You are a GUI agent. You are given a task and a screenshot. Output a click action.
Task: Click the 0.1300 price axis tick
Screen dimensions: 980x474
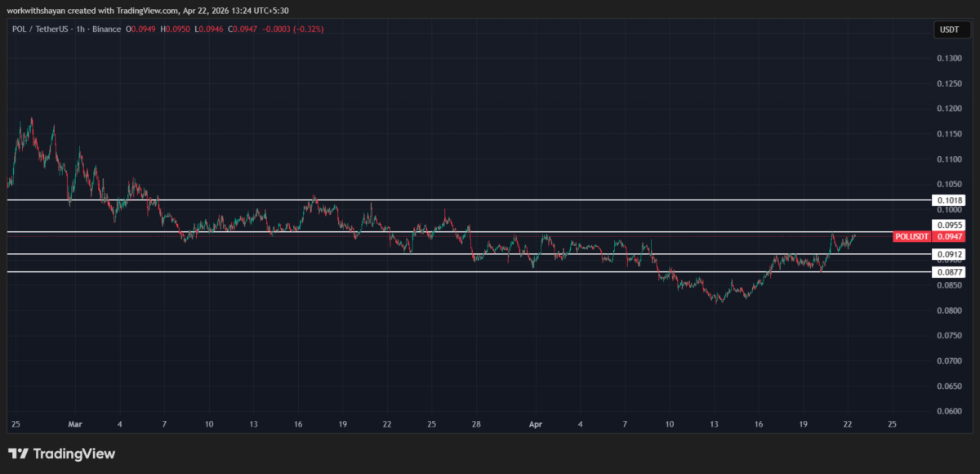[x=949, y=58]
